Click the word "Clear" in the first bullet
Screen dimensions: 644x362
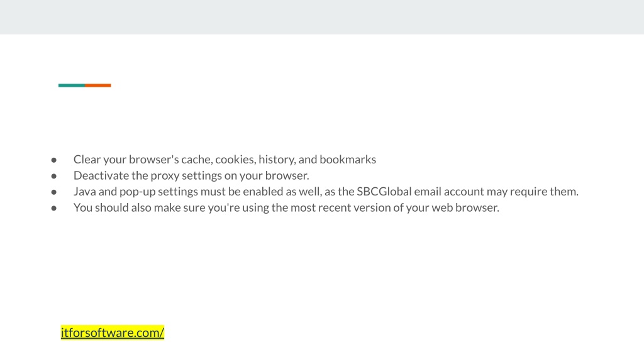point(87,159)
